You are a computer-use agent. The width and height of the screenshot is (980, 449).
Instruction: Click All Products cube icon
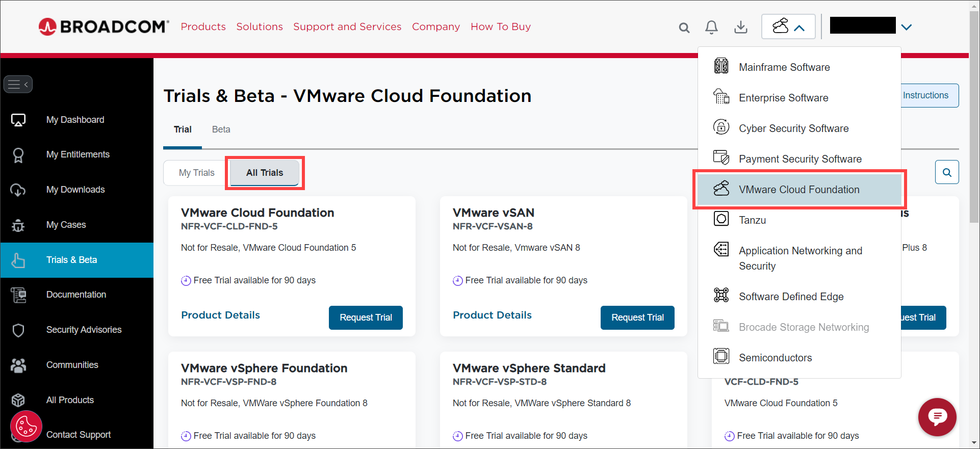click(x=18, y=400)
